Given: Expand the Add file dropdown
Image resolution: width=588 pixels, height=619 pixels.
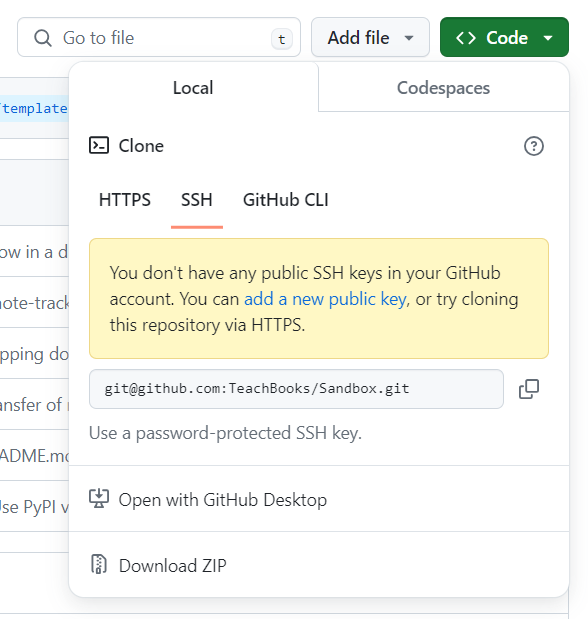Looking at the screenshot, I should 370,37.
